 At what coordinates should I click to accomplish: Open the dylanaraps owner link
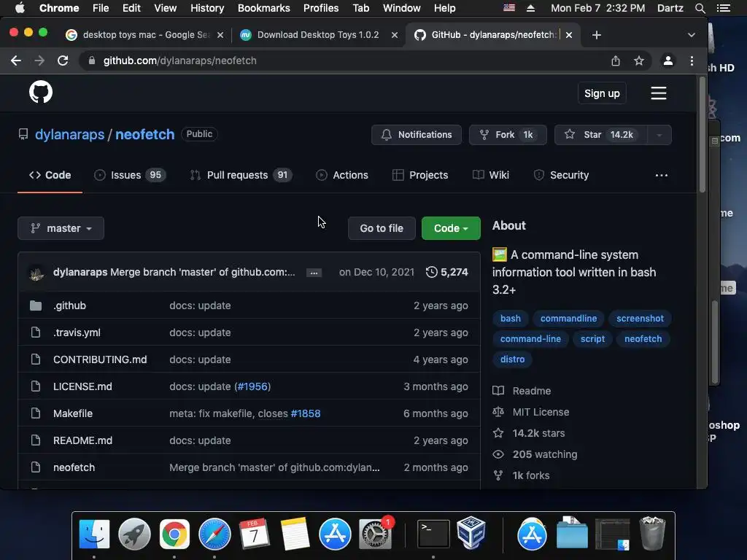(69, 134)
